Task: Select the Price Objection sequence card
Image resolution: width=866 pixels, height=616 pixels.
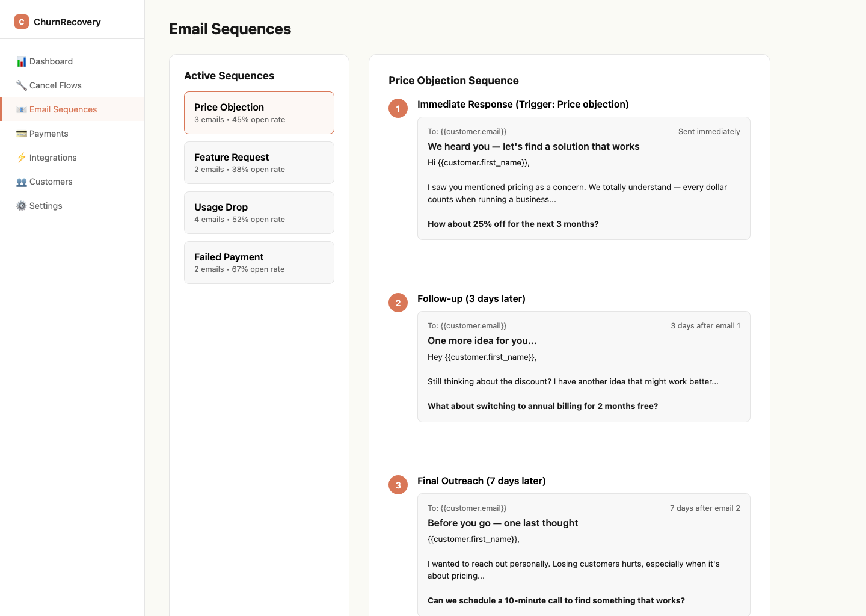Action: pos(259,112)
